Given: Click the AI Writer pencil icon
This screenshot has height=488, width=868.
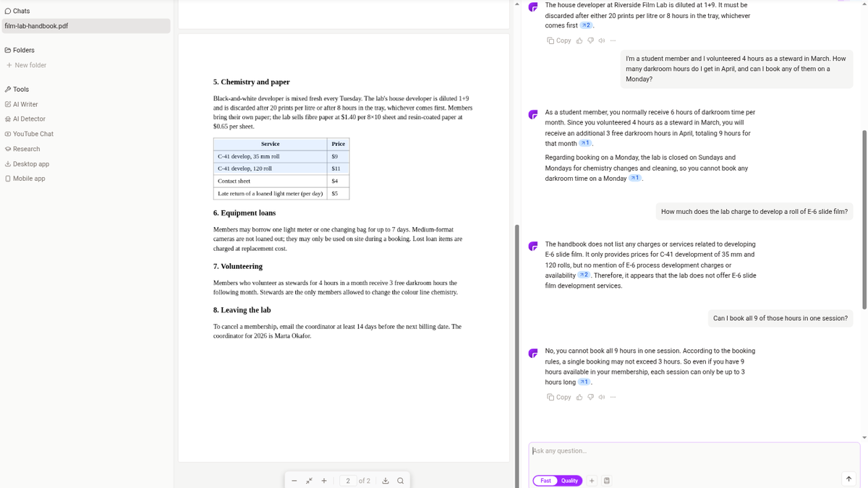Looking at the screenshot, I should pos(7,104).
